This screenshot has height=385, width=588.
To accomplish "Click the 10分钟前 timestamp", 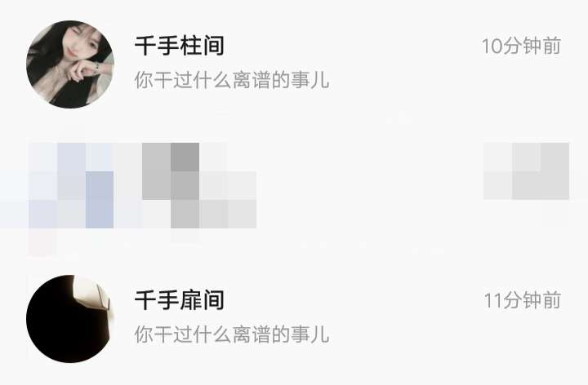I will tap(521, 46).
